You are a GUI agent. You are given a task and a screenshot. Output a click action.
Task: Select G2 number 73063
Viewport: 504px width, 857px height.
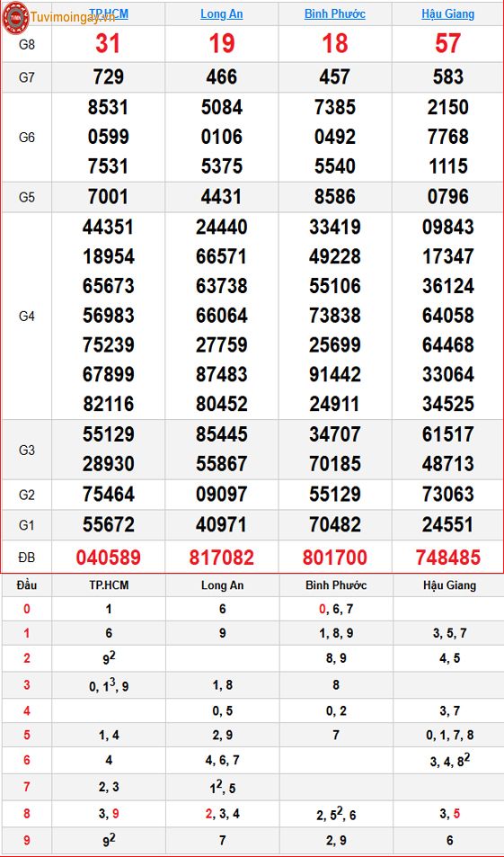pos(447,495)
